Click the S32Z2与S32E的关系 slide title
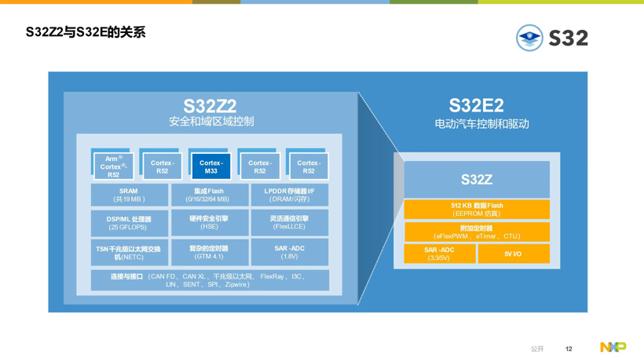The width and height of the screenshot is (644, 362). tap(86, 33)
